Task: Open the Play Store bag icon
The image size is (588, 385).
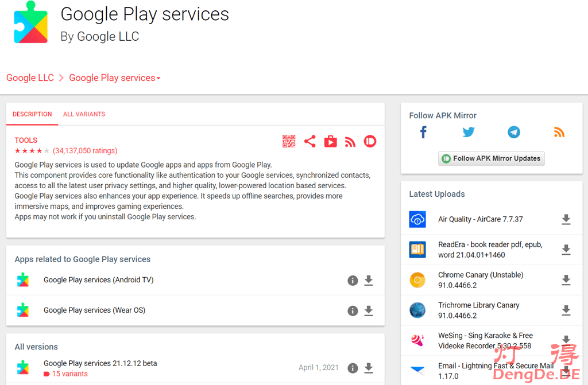Action: pos(330,141)
